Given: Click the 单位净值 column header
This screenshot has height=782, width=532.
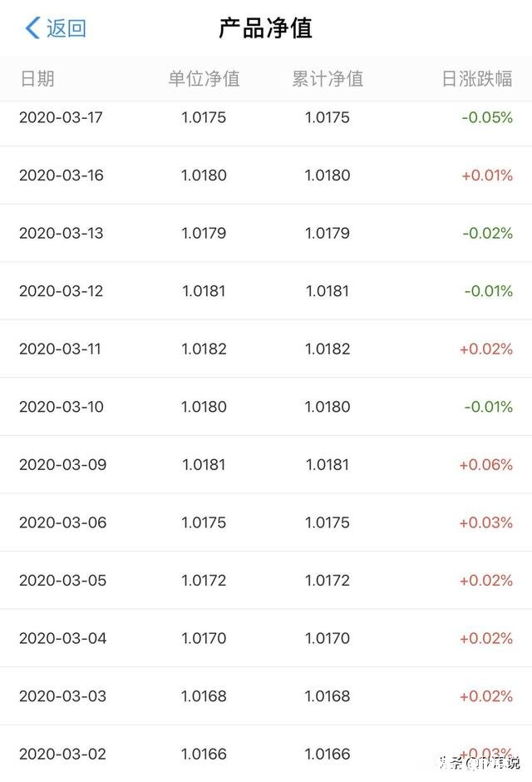Looking at the screenshot, I should point(207,79).
